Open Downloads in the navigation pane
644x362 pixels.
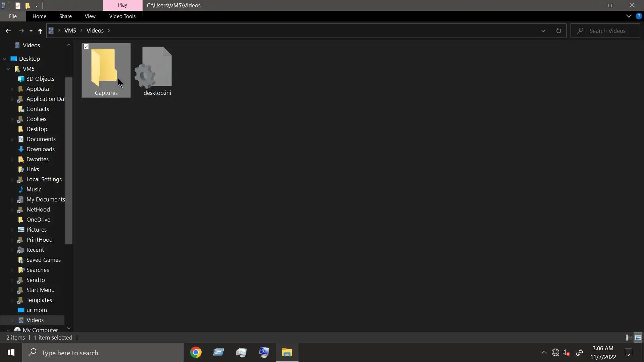(x=40, y=149)
